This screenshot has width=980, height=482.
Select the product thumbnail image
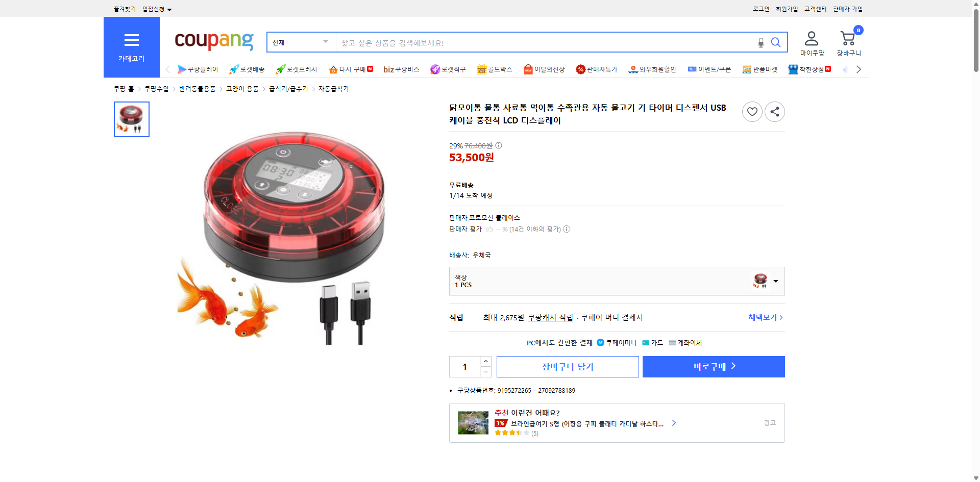point(131,119)
